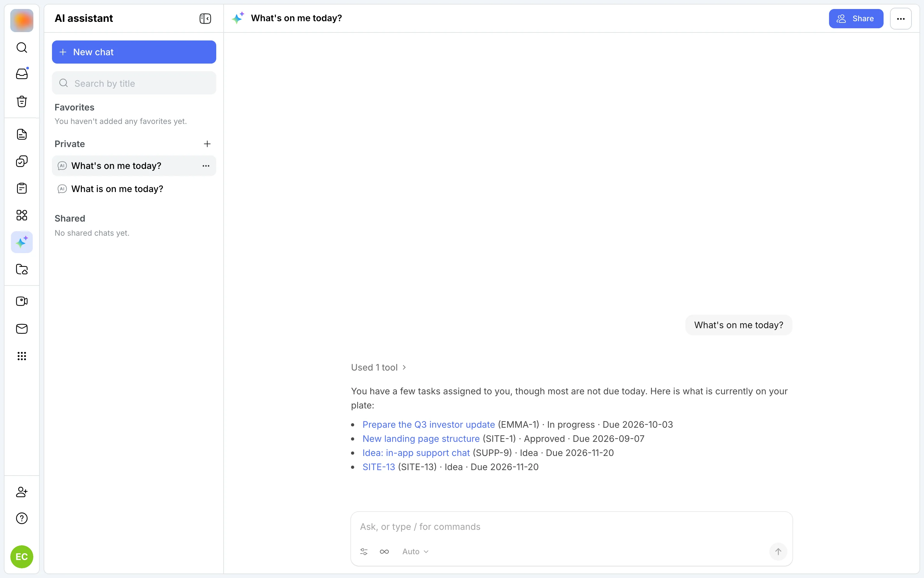Focus the Search by title field
This screenshot has width=924, height=578.
(134, 83)
